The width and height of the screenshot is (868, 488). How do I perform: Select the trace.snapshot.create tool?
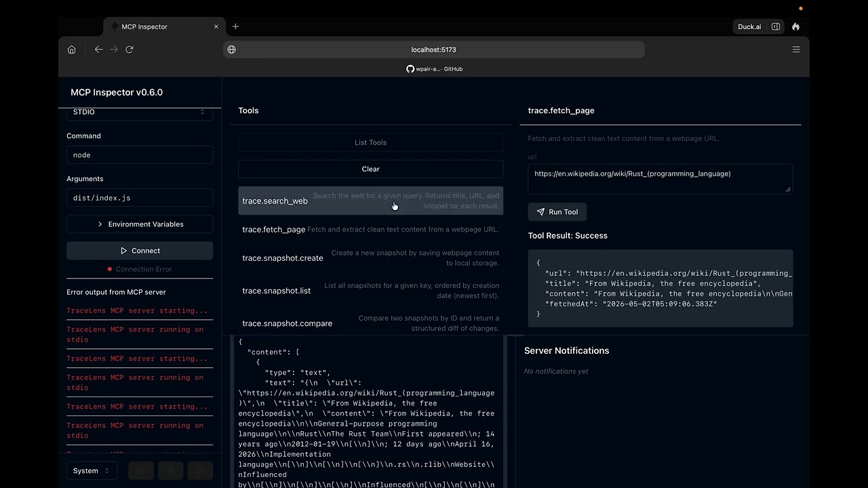(x=370, y=258)
